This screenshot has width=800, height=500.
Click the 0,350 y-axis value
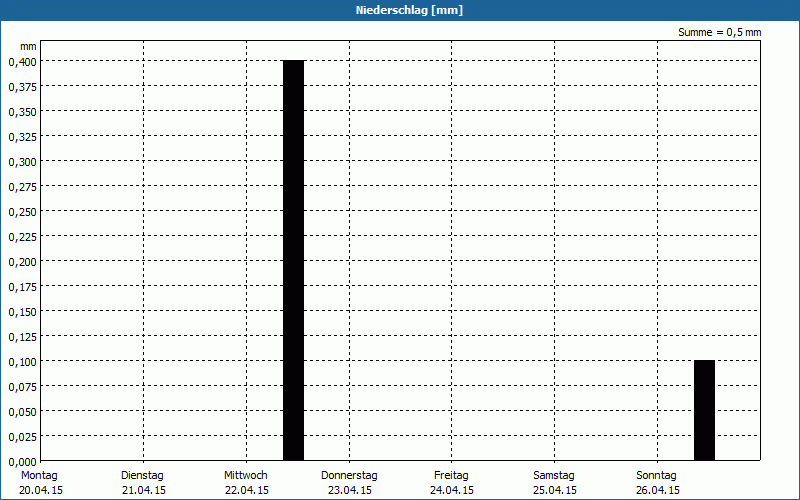(x=22, y=112)
